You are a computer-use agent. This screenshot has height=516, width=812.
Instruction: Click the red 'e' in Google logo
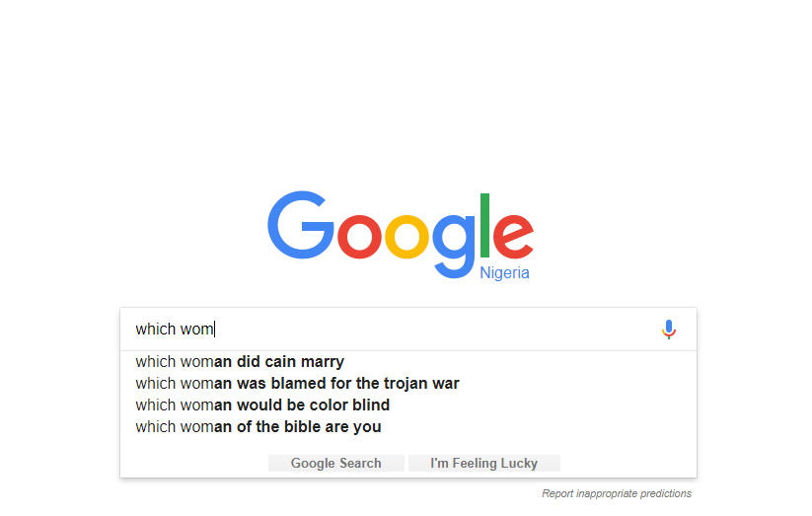tap(513, 236)
